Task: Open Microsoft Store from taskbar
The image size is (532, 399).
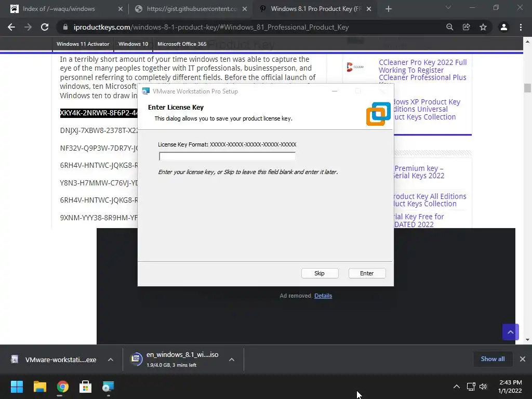Action: pos(86,387)
